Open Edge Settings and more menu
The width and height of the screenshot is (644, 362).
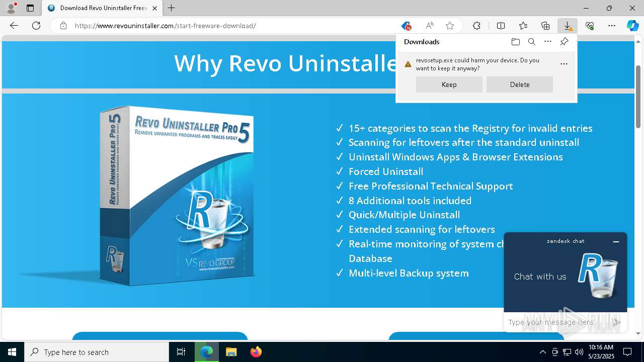click(x=612, y=26)
